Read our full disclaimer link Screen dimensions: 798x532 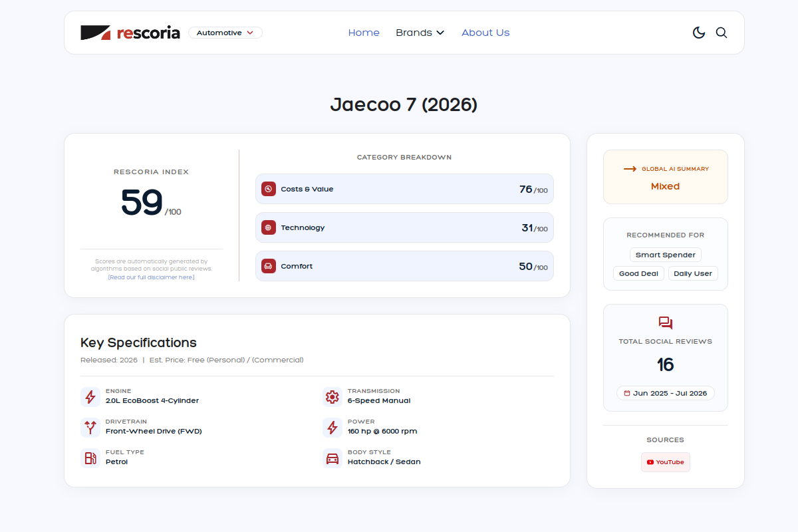click(152, 277)
